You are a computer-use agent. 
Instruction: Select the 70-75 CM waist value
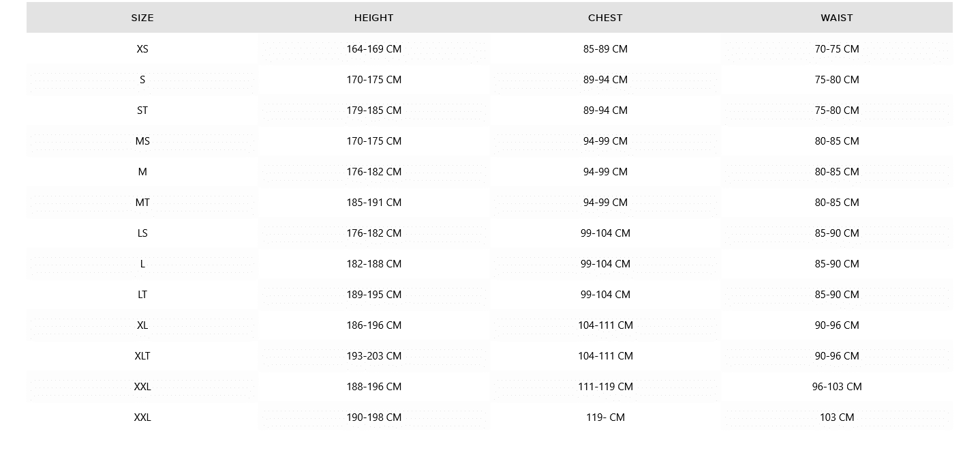(837, 49)
